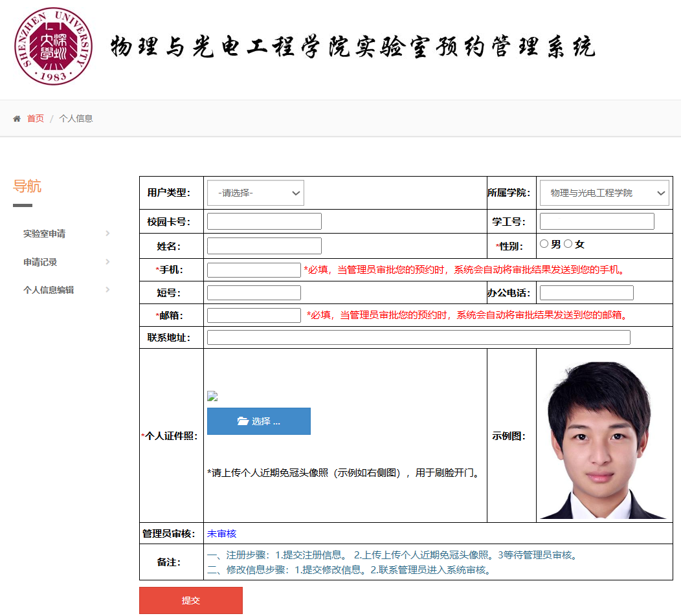This screenshot has width=681, height=616.
Task: Go to 个人信息编辑 in navigation
Action: click(x=49, y=290)
